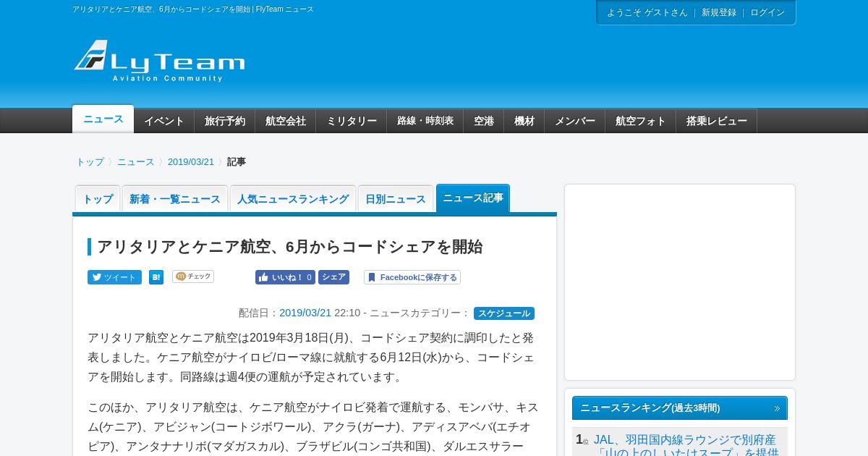Save article with Facebookに保存する
Viewport: 868px width, 456px height.
412,277
